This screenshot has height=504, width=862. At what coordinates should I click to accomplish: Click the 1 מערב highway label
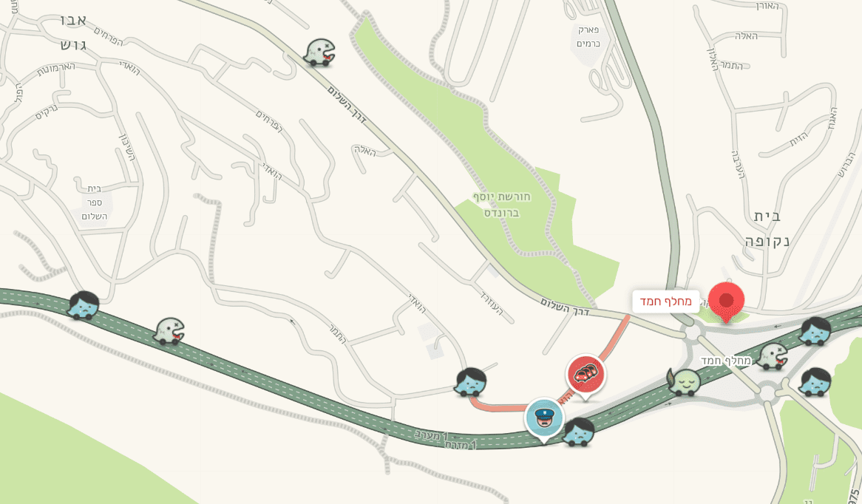(x=432, y=436)
